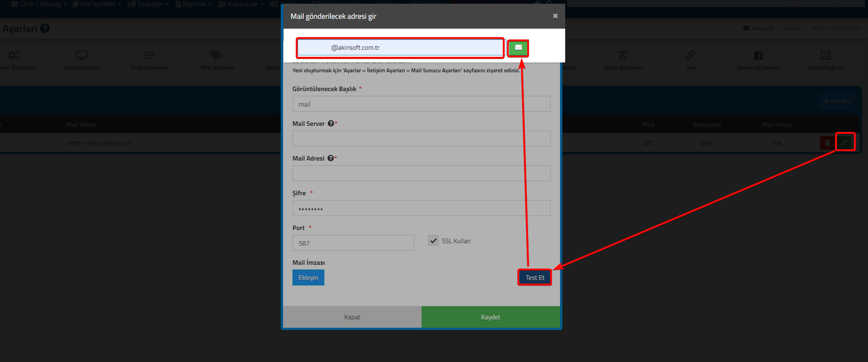This screenshot has height=362, width=868.
Task: Open the Metin Başlıkları settings tab
Action: (623, 61)
